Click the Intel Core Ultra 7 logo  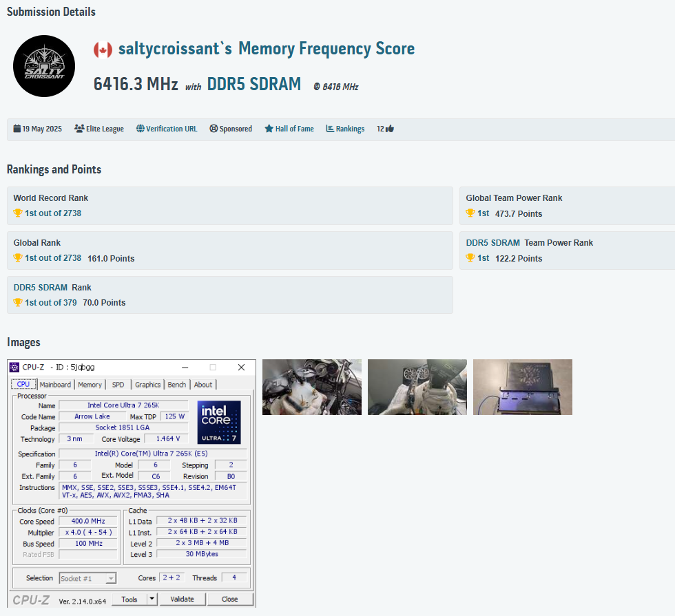pos(219,422)
